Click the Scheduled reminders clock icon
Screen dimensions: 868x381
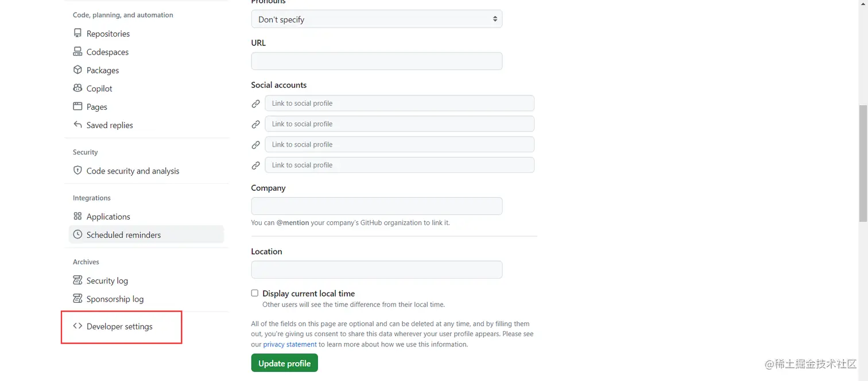[77, 234]
